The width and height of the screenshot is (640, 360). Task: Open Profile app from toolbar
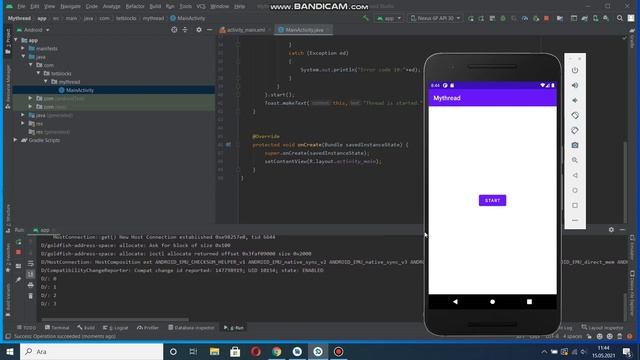524,18
